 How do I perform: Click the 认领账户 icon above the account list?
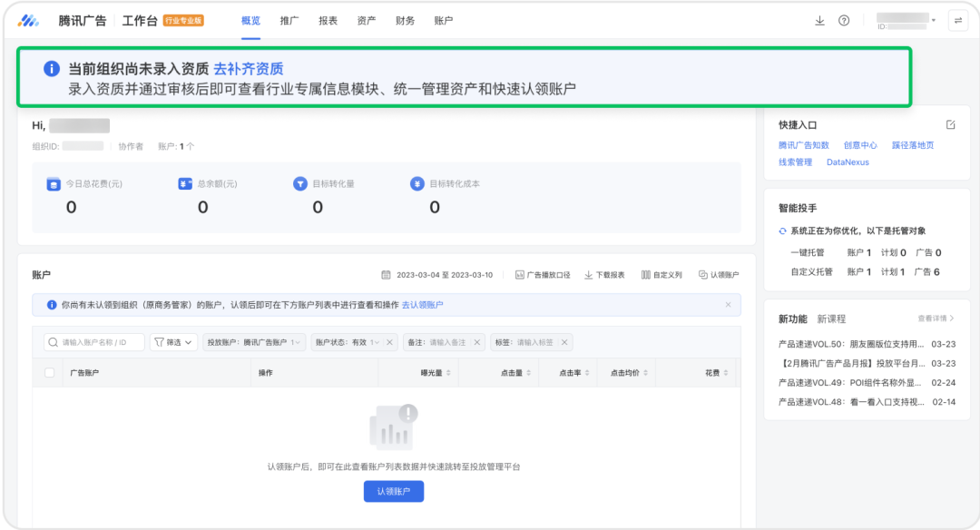pyautogui.click(x=719, y=272)
